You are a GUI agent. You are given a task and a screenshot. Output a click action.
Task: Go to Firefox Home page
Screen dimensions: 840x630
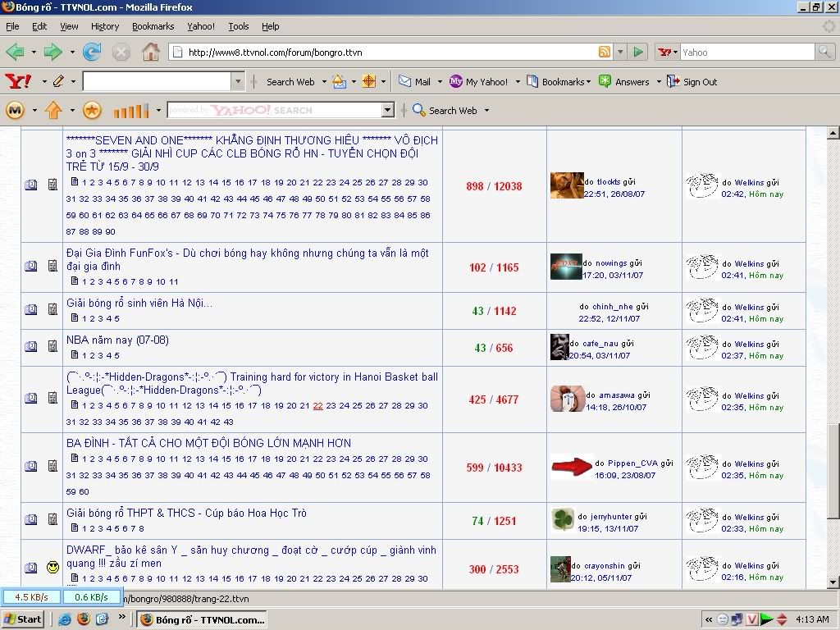151,52
